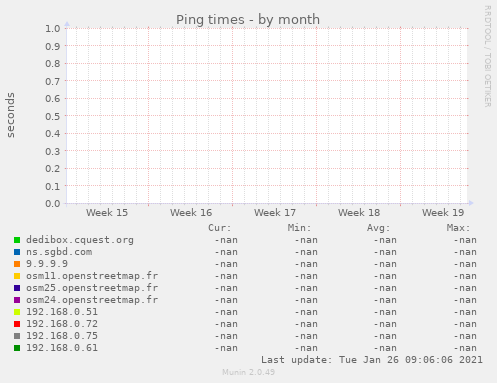Viewport: 497px width, 383px height.
Task: Click the gray swatch for 192.168.0.75
Action: (x=17, y=336)
